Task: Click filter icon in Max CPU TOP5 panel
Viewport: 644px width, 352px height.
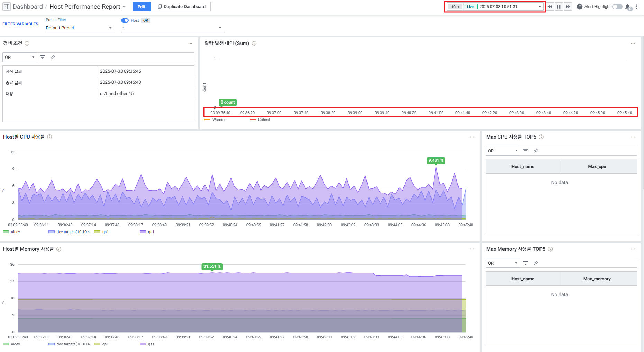Action: coord(525,151)
